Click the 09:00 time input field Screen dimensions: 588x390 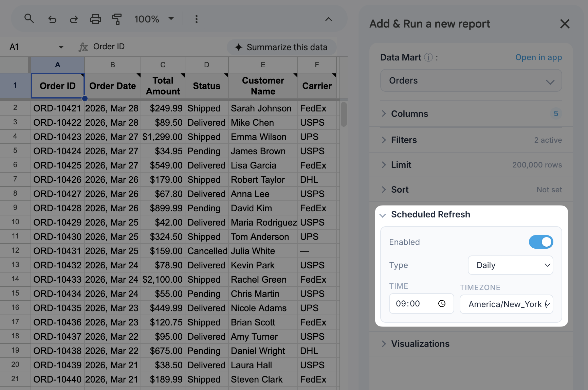[x=414, y=304]
